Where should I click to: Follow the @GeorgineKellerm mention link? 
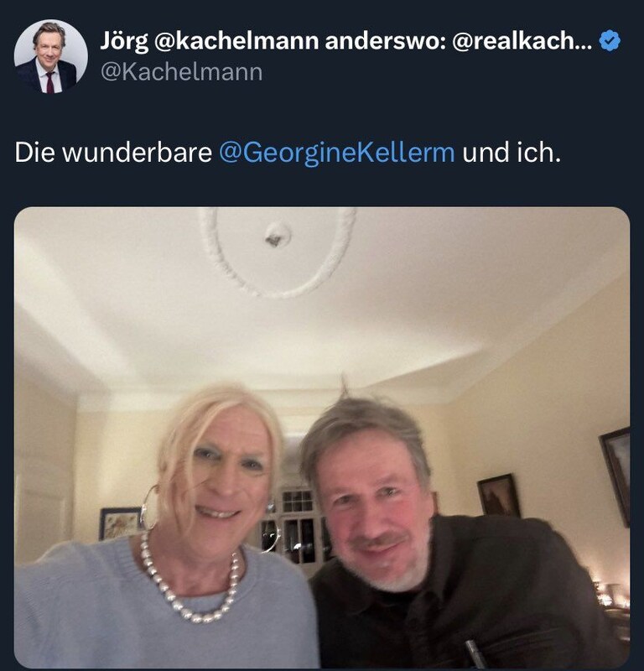click(x=337, y=153)
